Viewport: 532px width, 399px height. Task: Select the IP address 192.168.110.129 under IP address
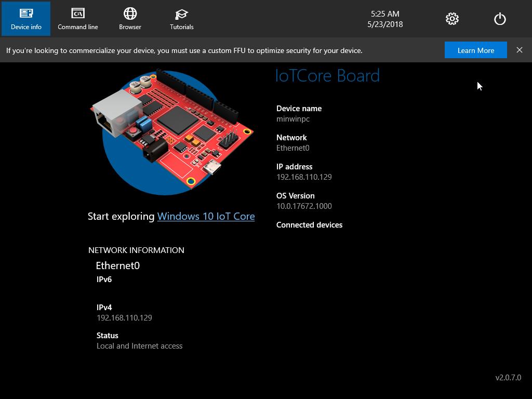point(304,177)
